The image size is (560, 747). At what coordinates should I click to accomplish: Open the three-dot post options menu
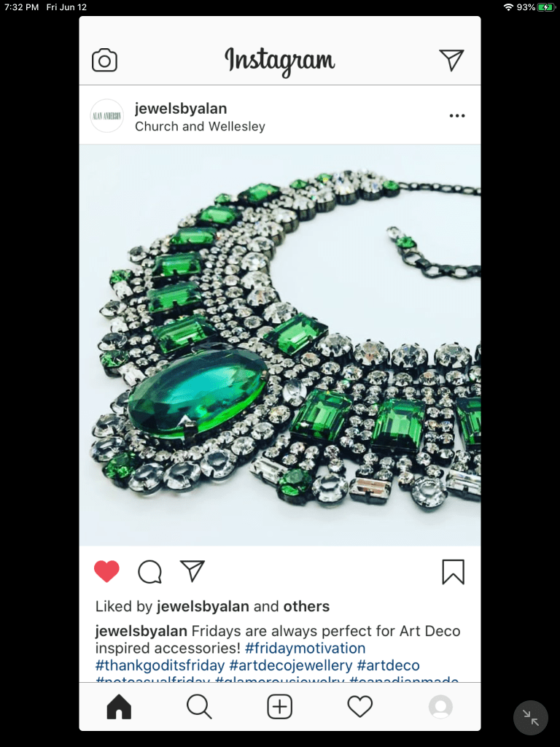[457, 116]
